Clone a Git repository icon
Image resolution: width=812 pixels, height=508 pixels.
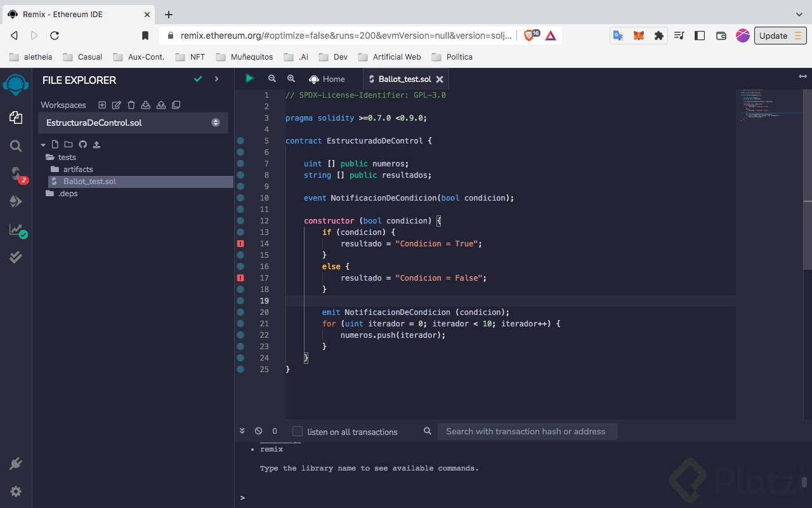coord(176,105)
